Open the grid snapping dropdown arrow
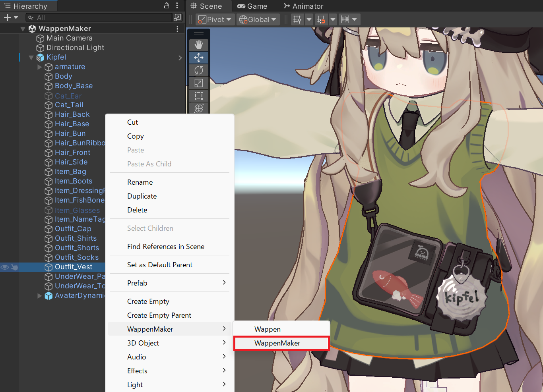The width and height of the screenshot is (543, 392). pyautogui.click(x=333, y=19)
